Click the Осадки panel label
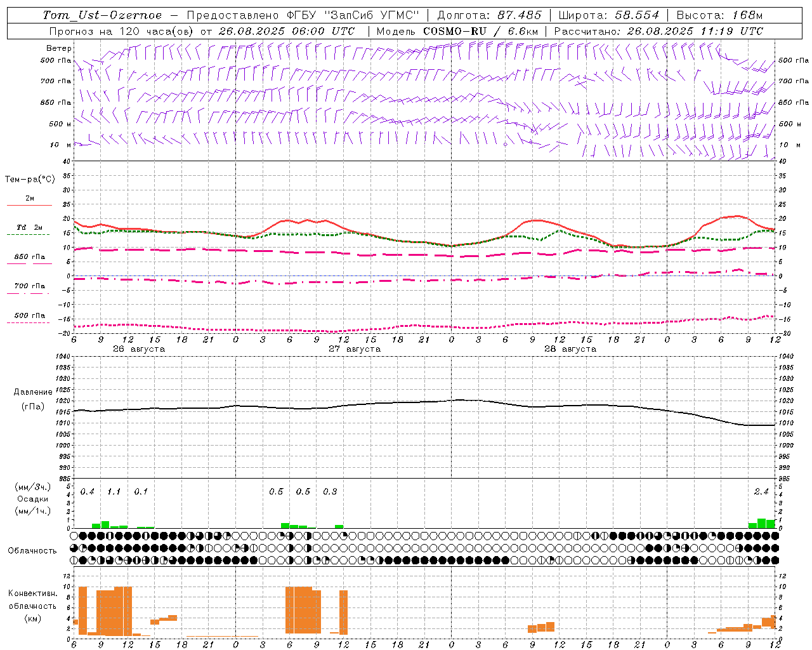The height and width of the screenshot is (650, 812). tap(32, 499)
